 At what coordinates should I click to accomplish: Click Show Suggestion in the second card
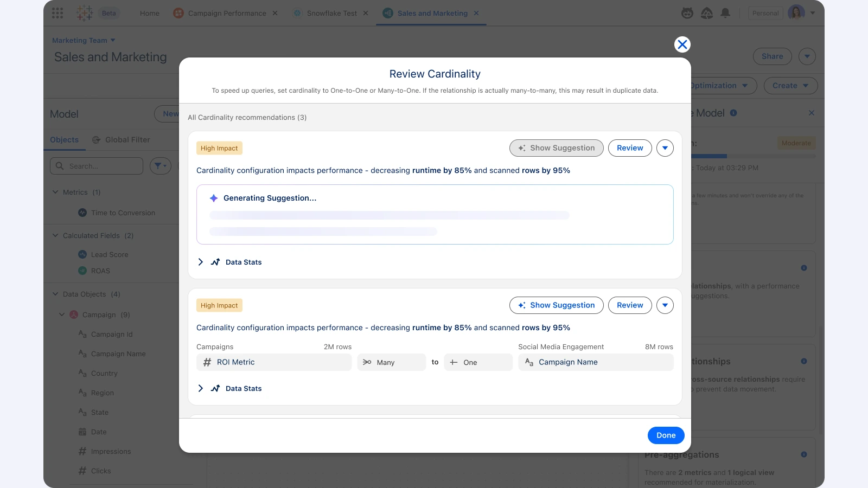click(556, 305)
